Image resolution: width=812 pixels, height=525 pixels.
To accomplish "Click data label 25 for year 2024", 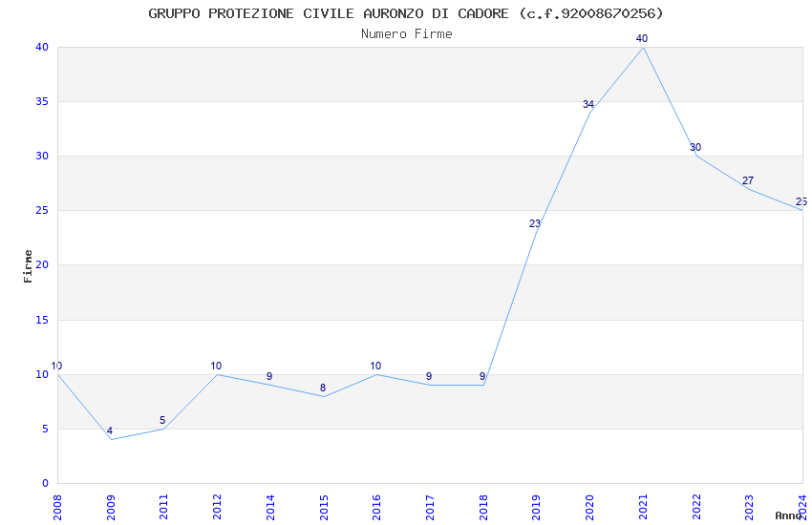I will pyautogui.click(x=801, y=201).
